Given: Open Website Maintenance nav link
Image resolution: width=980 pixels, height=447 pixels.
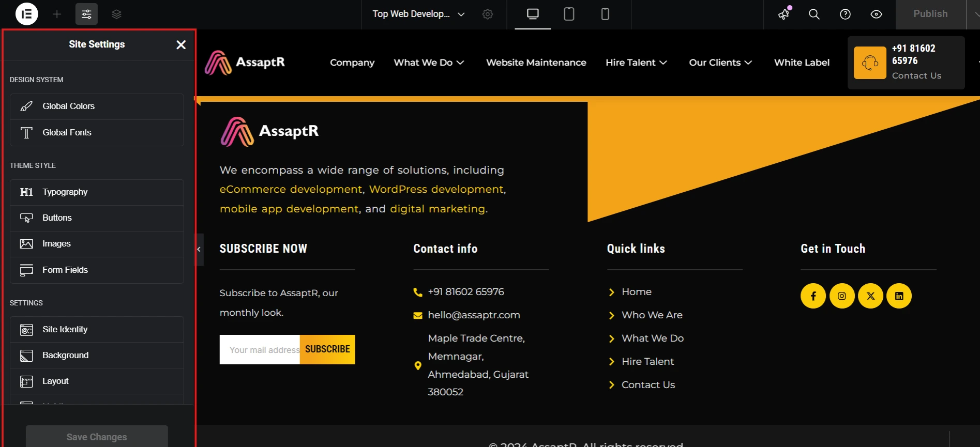Looking at the screenshot, I should coord(536,63).
